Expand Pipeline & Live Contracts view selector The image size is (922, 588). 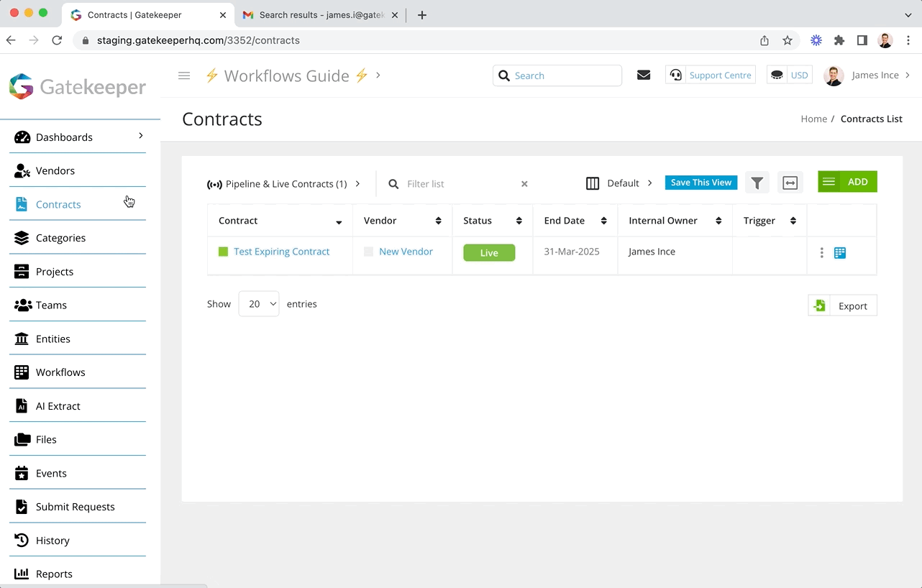coord(283,184)
